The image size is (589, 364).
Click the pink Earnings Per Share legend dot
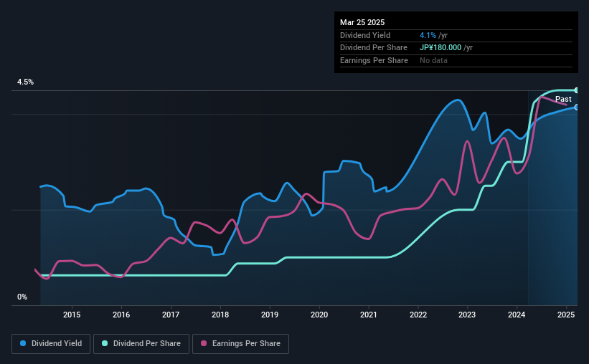click(204, 343)
